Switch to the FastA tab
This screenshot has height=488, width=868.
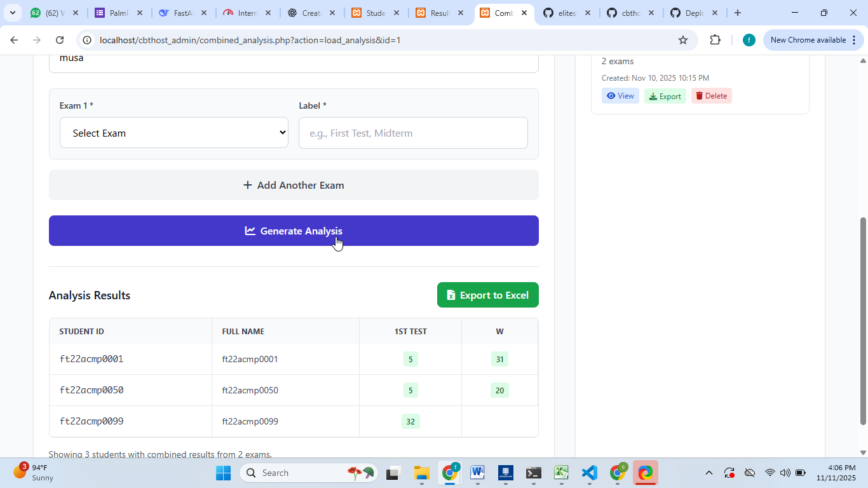pyautogui.click(x=182, y=13)
